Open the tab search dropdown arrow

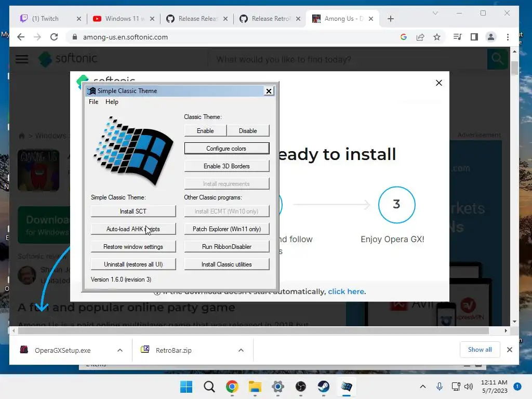(x=435, y=13)
